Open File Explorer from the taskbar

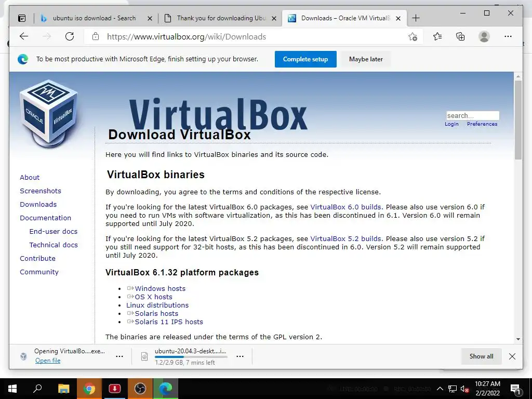click(63, 389)
